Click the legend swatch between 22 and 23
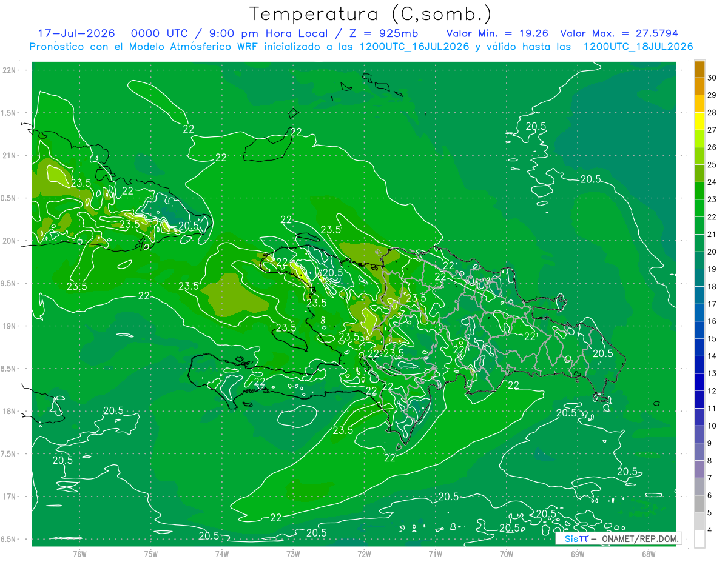Image resolution: width=728 pixels, height=562 pixels. (699, 209)
